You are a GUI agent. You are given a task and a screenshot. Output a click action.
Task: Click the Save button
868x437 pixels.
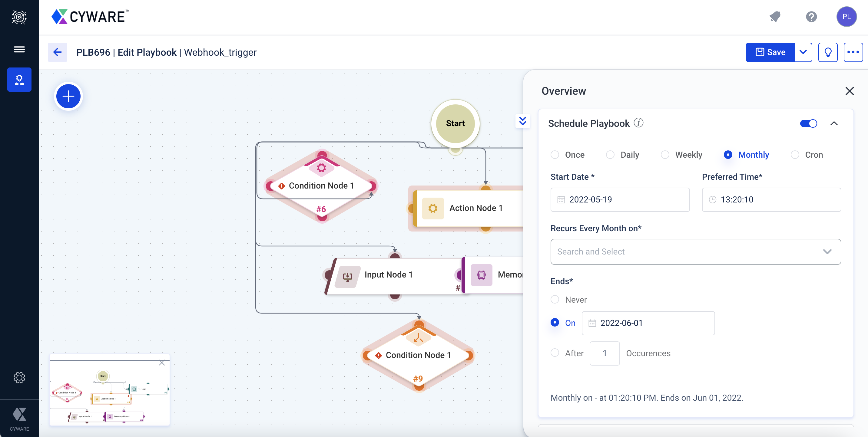(770, 52)
